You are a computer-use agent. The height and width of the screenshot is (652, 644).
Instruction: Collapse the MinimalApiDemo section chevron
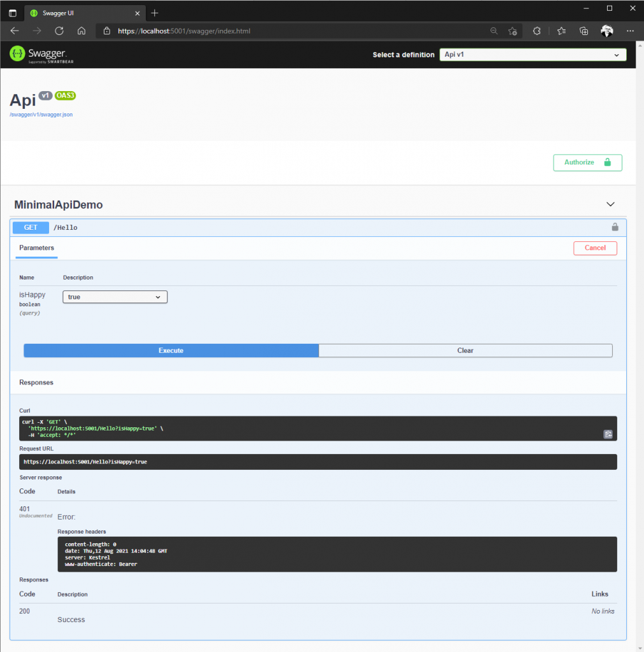pos(610,204)
